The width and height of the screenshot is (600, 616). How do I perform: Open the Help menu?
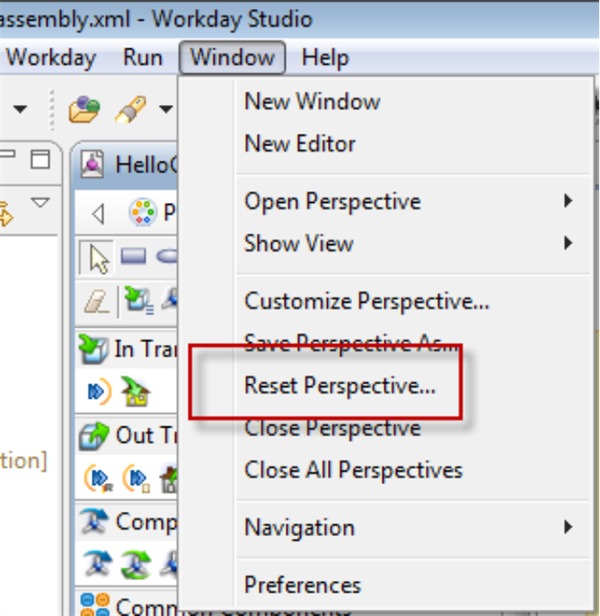click(x=325, y=58)
